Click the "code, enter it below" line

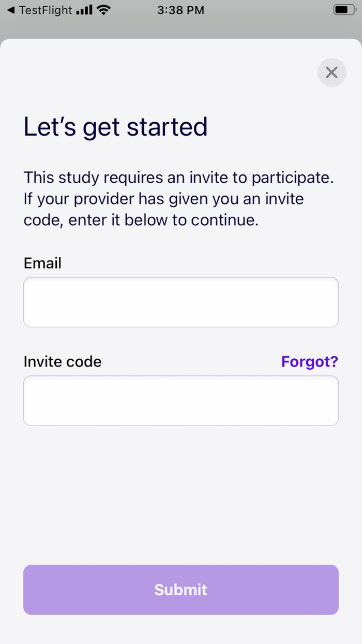coord(141,220)
